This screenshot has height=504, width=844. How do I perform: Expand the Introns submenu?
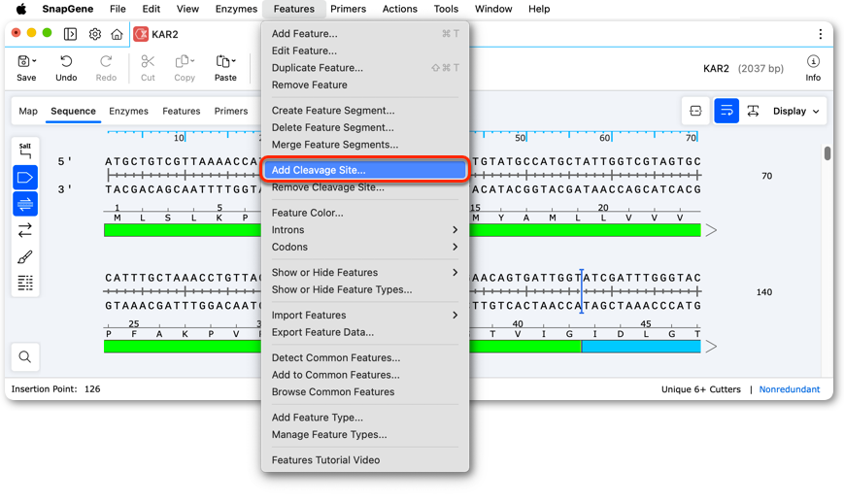(x=365, y=230)
